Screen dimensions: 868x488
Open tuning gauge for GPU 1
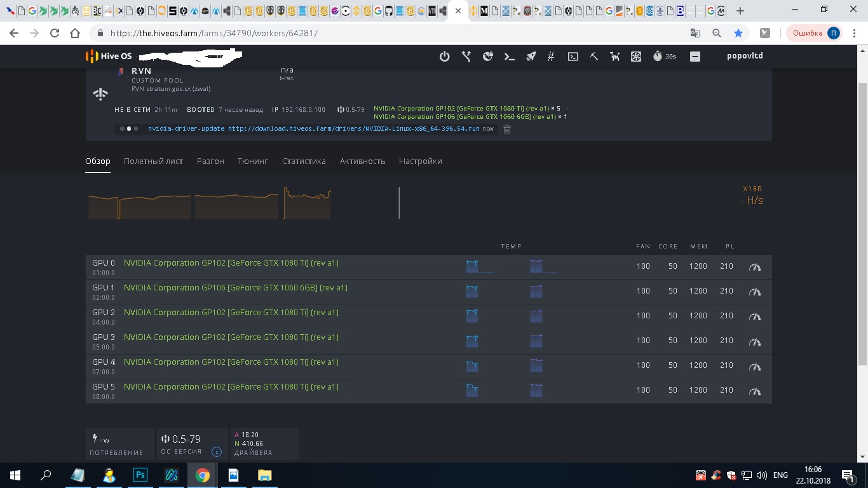pyautogui.click(x=755, y=292)
